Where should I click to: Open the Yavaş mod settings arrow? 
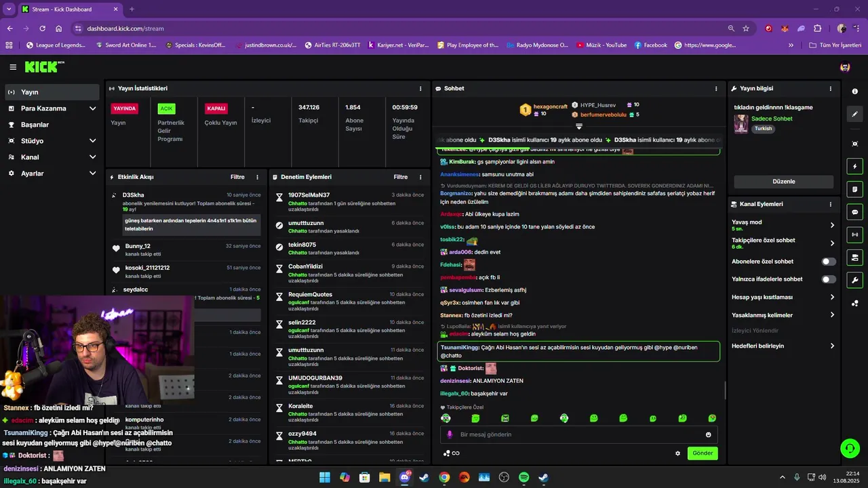point(832,225)
